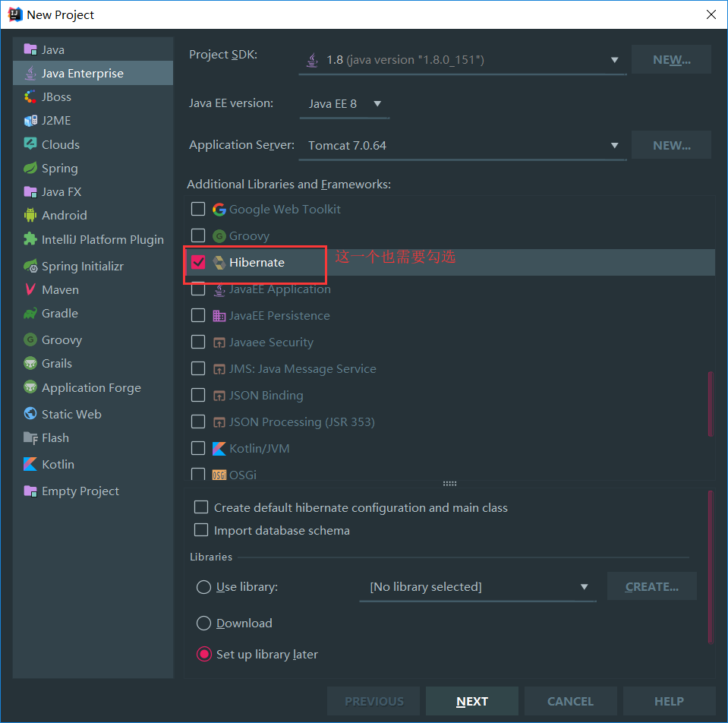Select the Kotlin icon in the sidebar
This screenshot has width=728, height=723.
click(30, 464)
